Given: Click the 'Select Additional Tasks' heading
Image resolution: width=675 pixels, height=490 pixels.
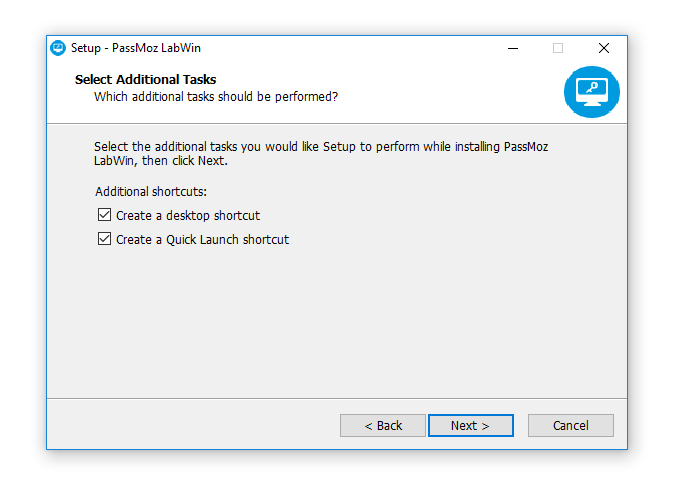Looking at the screenshot, I should tap(146, 80).
